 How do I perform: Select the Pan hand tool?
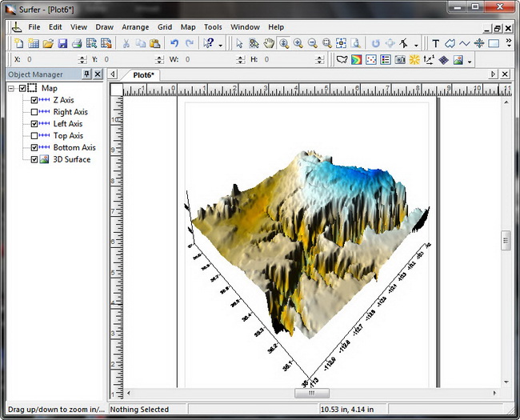pos(269,43)
